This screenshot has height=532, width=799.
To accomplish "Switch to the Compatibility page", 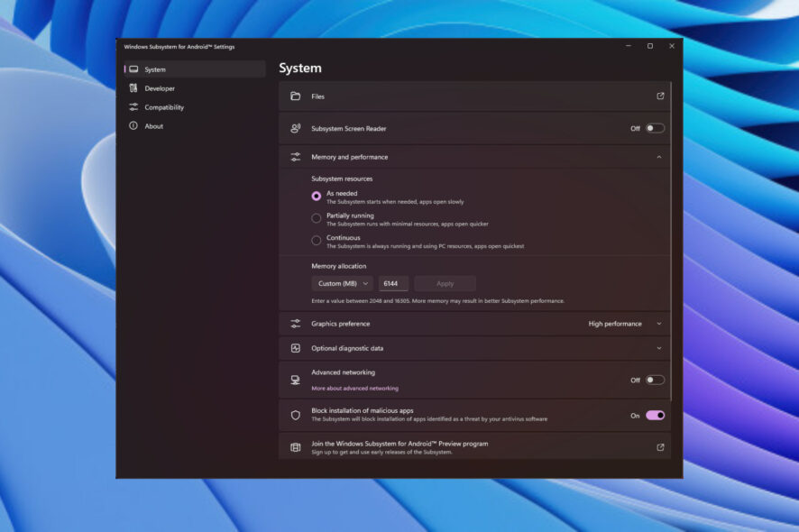I will (195, 107).
